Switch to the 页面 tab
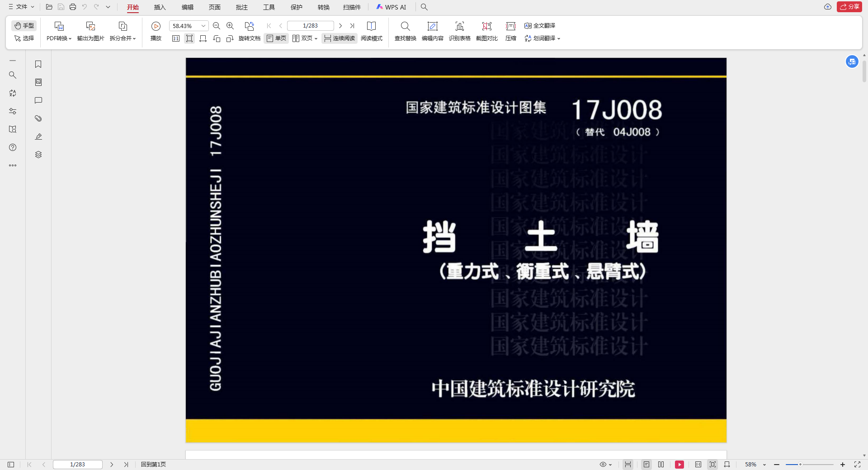This screenshot has height=470, width=868. click(215, 7)
